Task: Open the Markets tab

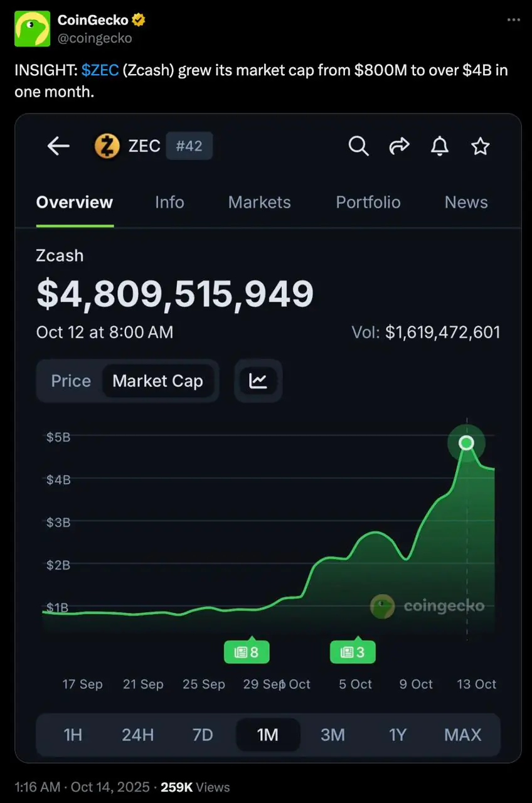Action: pos(259,202)
